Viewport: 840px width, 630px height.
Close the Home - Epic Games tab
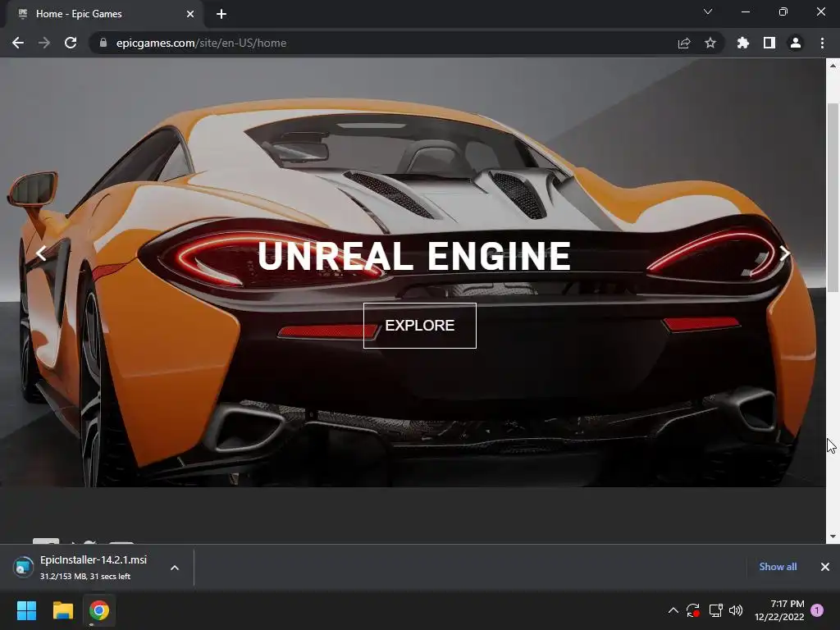click(190, 14)
